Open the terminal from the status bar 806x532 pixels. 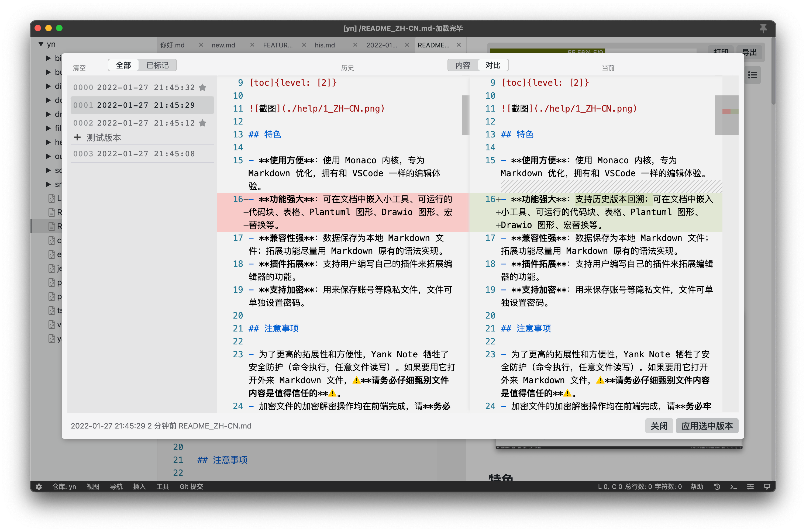(x=733, y=486)
